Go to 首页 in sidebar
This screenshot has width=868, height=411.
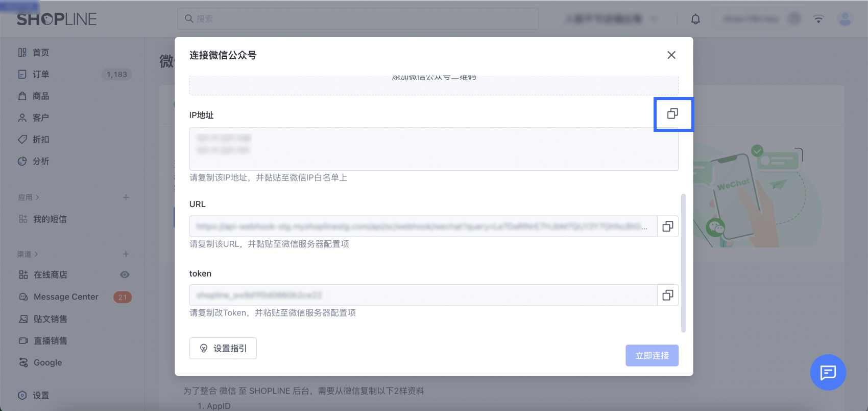[x=41, y=53]
